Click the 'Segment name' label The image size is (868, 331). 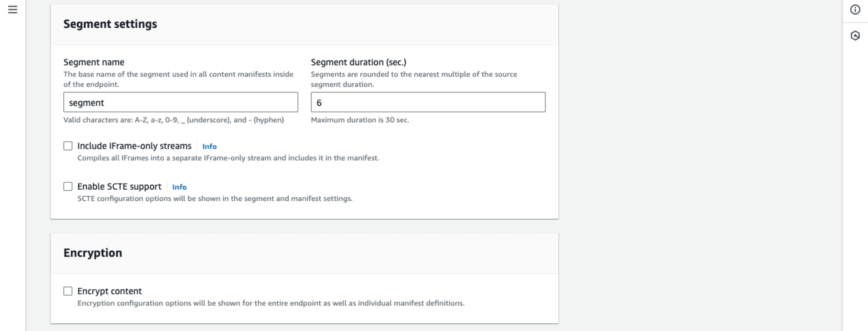[x=94, y=62]
